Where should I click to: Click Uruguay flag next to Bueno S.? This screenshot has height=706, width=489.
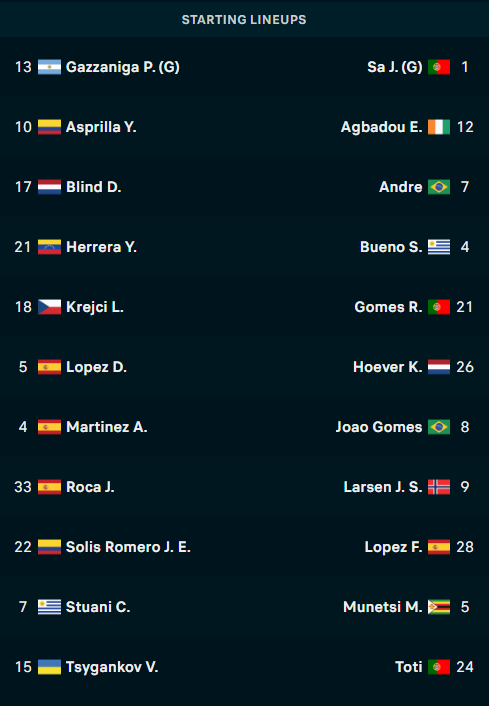coord(439,247)
